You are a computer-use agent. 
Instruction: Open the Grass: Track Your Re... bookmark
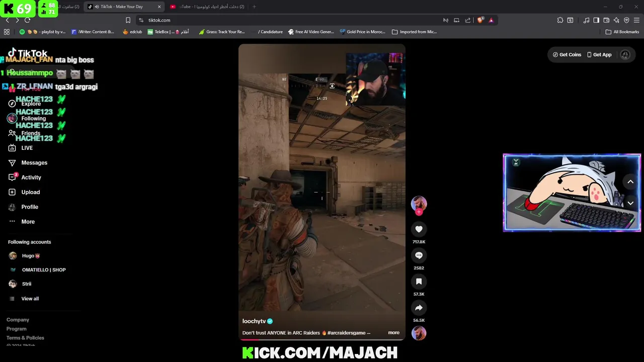pyautogui.click(x=222, y=32)
